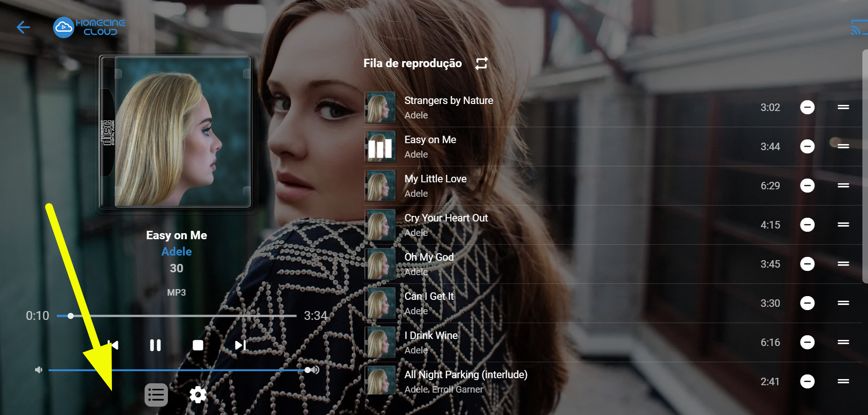Open the cast to device icon
Viewport: 868px width, 415px height.
click(859, 28)
